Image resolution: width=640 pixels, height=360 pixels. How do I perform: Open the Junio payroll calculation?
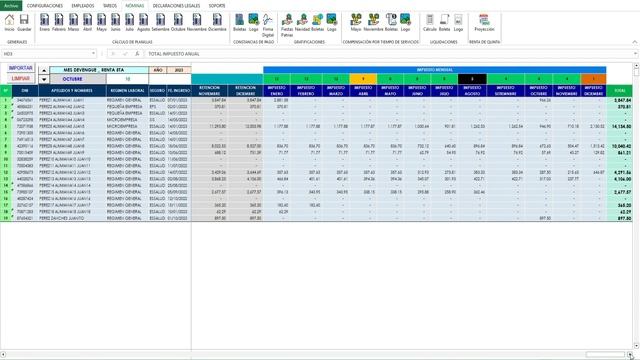coord(116,22)
